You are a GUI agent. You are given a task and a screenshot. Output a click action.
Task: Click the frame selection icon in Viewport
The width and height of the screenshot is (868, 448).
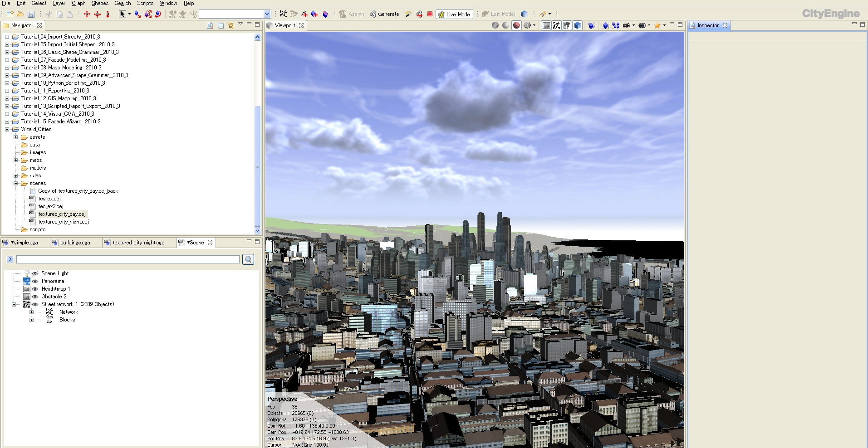tap(605, 25)
